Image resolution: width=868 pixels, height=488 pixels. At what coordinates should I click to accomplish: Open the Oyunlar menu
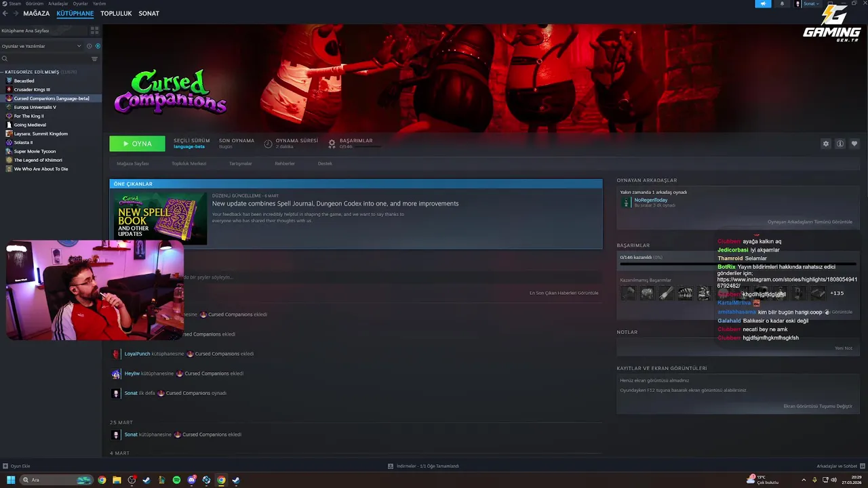pyautogui.click(x=80, y=3)
